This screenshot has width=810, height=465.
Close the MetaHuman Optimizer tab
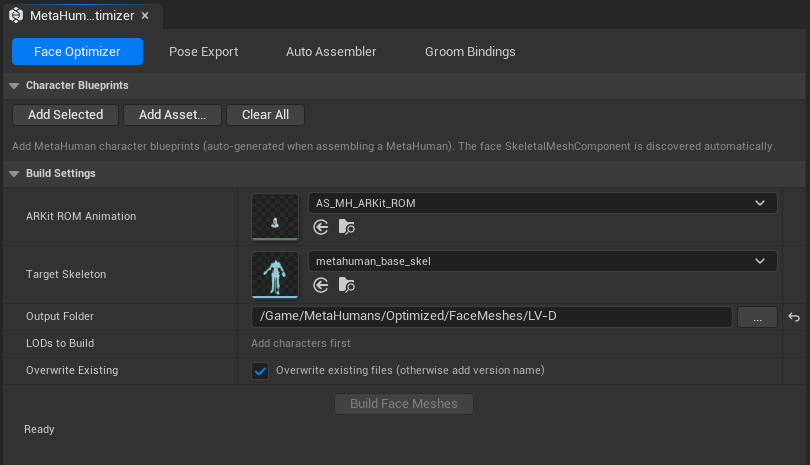point(145,16)
